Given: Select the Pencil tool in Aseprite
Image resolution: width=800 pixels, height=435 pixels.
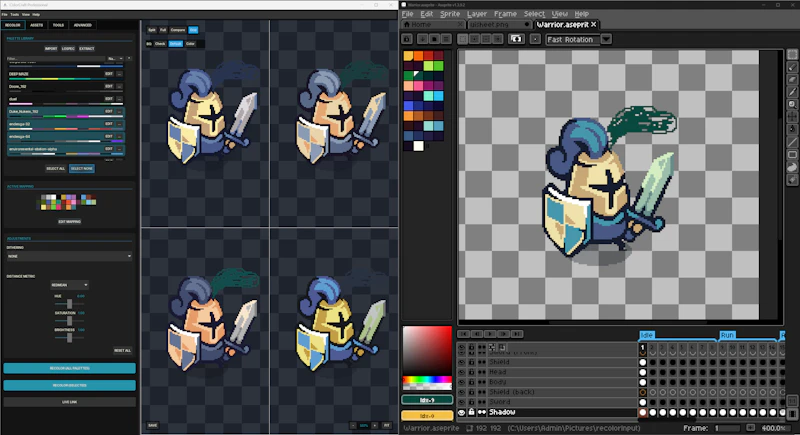Looking at the screenshot, I should (792, 67).
